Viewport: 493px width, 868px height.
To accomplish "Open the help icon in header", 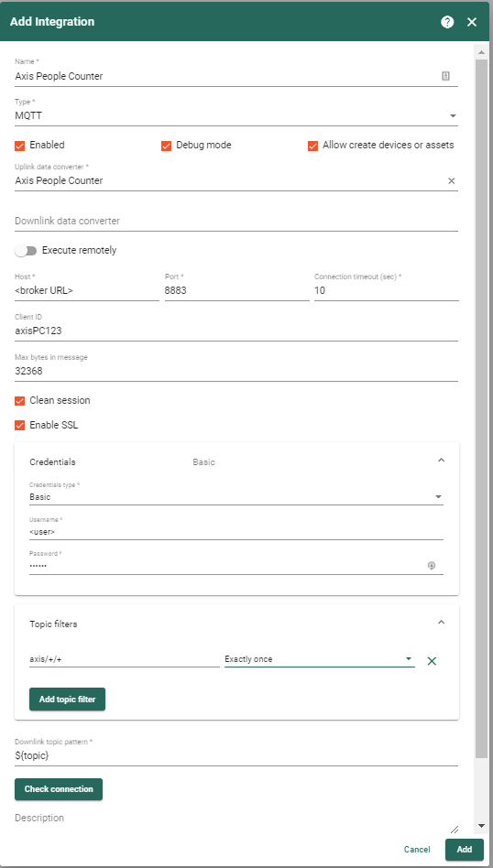I will (447, 22).
